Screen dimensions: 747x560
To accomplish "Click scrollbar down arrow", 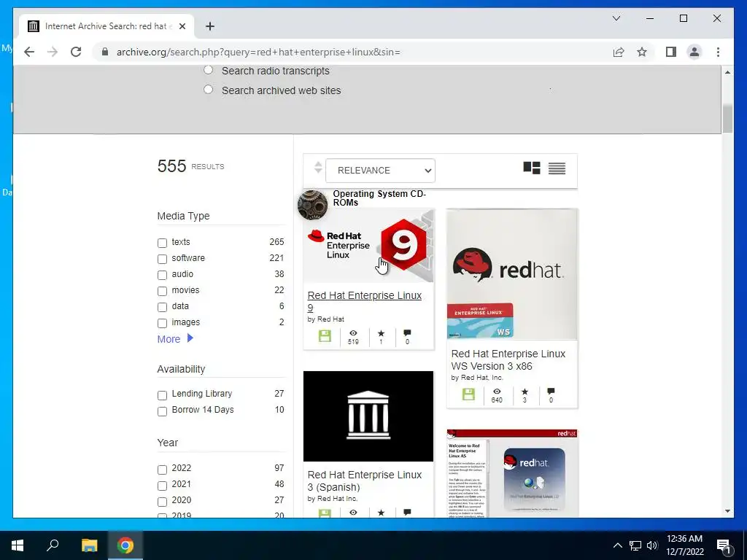I will click(727, 511).
